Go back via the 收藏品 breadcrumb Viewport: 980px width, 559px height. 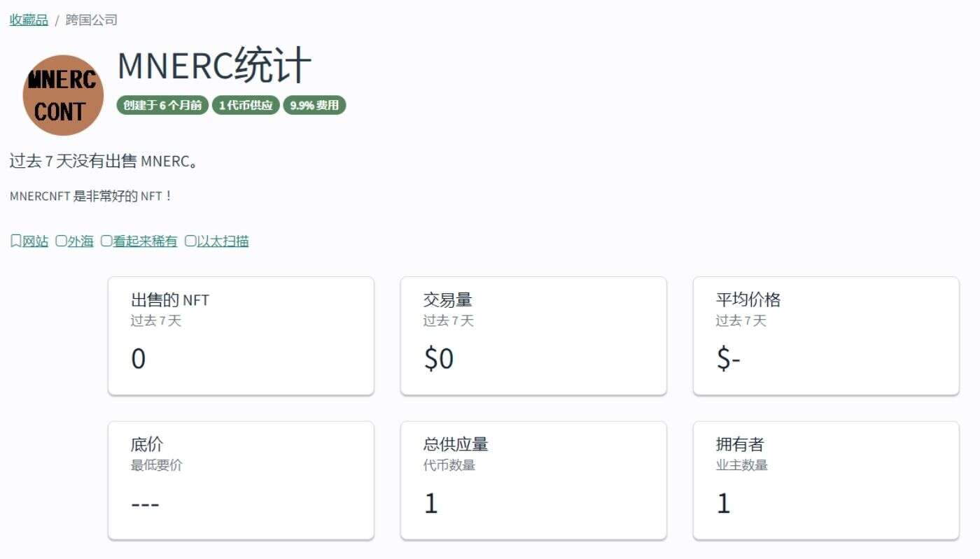click(27, 20)
